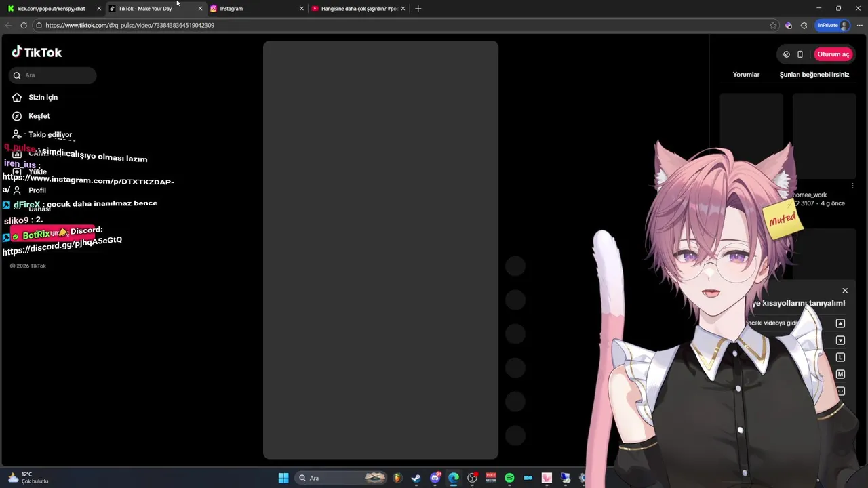Open the Takip ediliyor feed
This screenshot has width=868, height=488.
[42, 134]
